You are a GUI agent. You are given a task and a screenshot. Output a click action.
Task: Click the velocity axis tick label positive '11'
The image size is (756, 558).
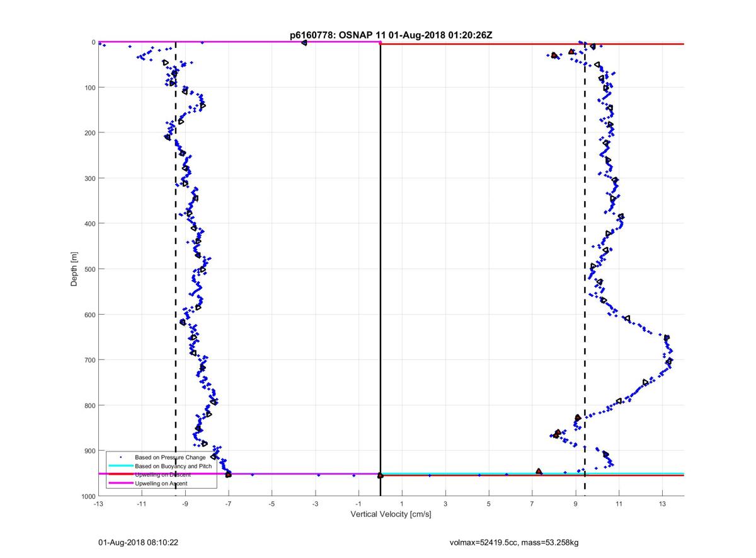tap(619, 504)
